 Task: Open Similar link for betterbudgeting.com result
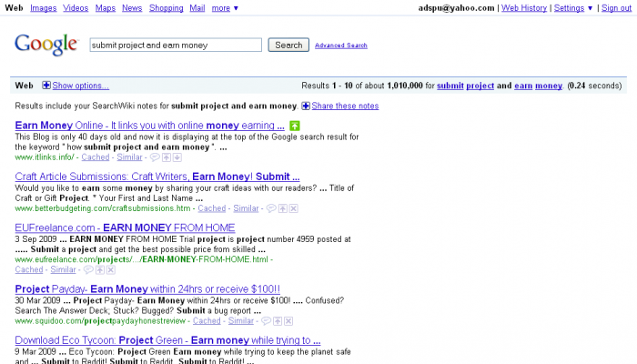pos(246,208)
